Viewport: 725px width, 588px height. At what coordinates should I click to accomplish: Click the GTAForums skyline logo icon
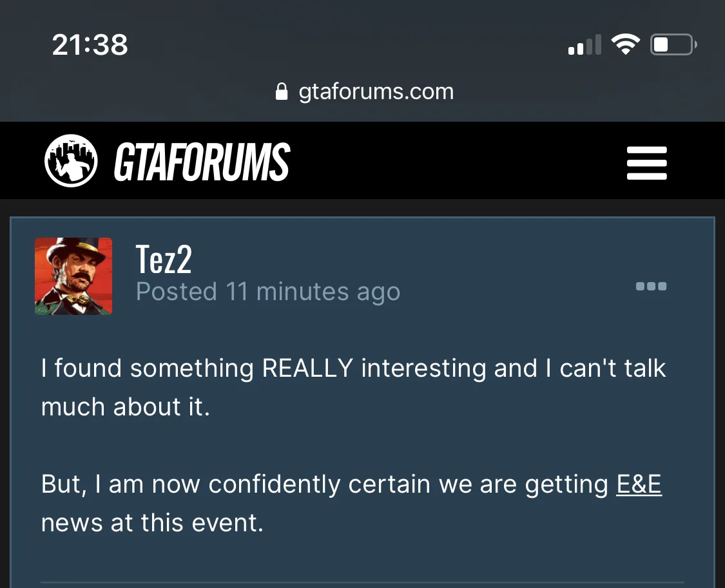(x=71, y=161)
